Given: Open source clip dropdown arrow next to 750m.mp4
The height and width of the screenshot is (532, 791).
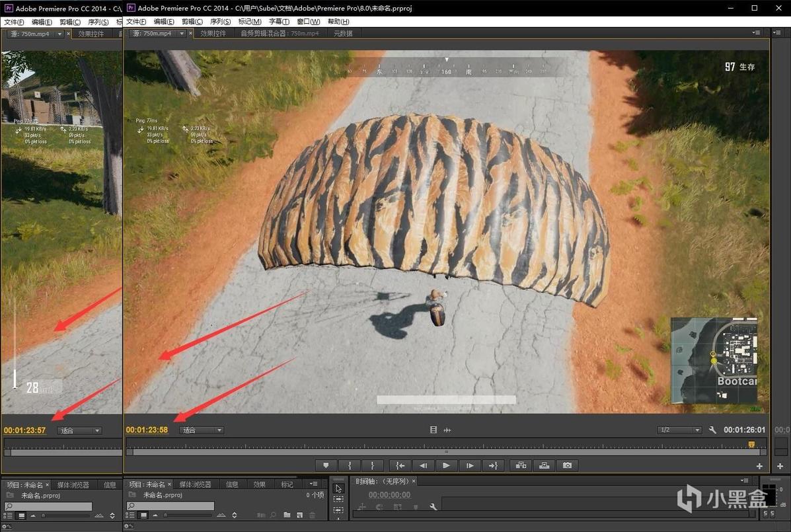Looking at the screenshot, I should click(x=182, y=33).
